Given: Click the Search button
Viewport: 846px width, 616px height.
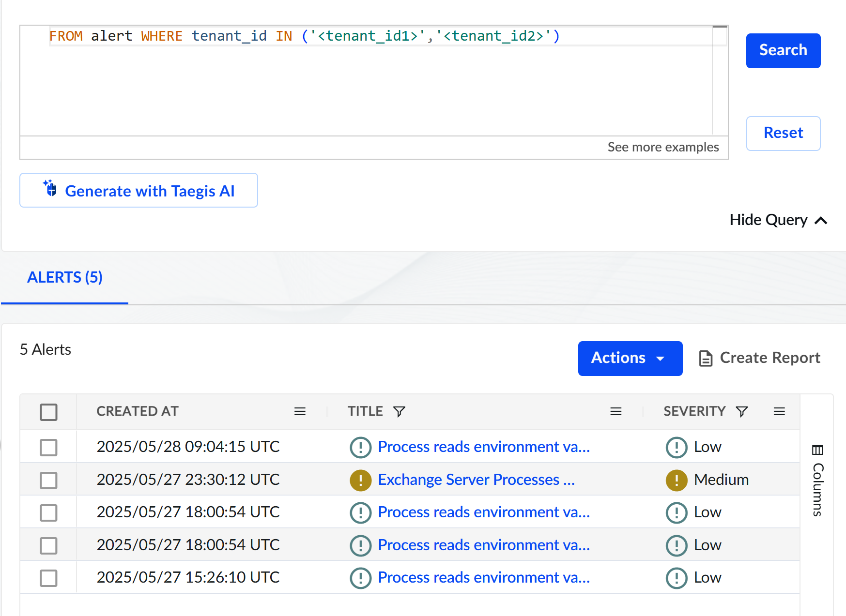Looking at the screenshot, I should (783, 51).
